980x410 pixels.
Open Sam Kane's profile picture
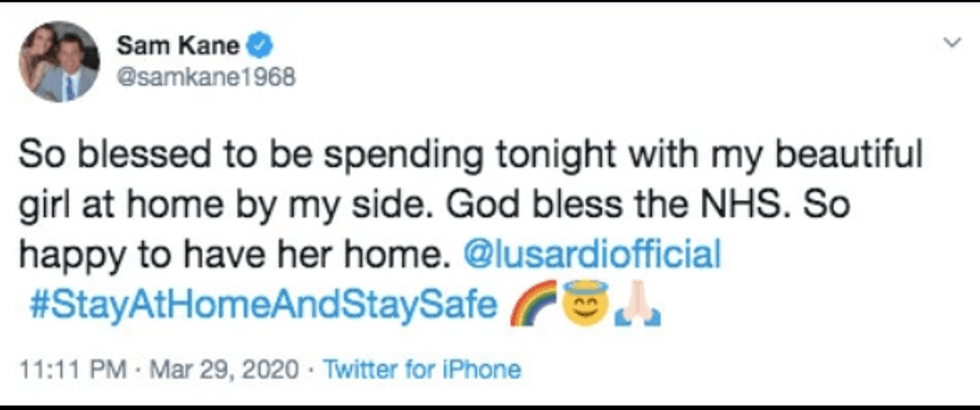click(x=59, y=63)
